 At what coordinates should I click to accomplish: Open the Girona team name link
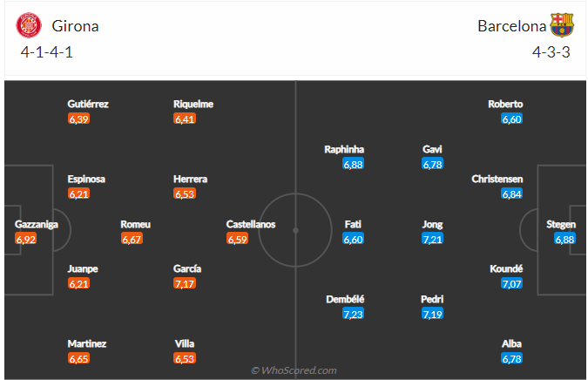point(75,26)
